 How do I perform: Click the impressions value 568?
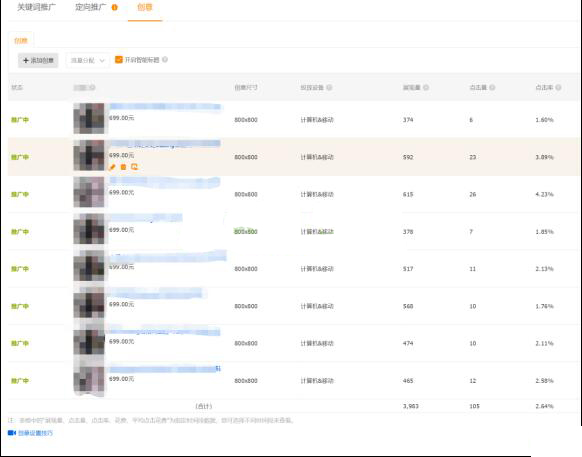pyautogui.click(x=408, y=306)
